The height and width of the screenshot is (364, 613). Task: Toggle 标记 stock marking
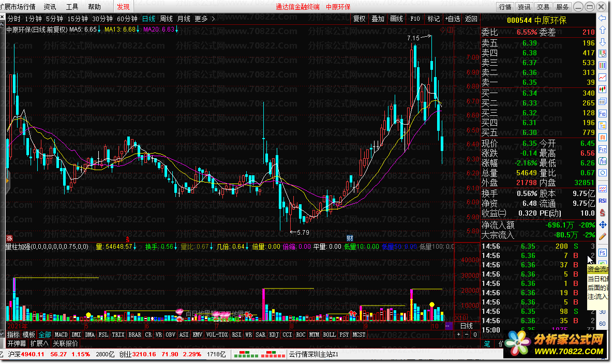(433, 19)
